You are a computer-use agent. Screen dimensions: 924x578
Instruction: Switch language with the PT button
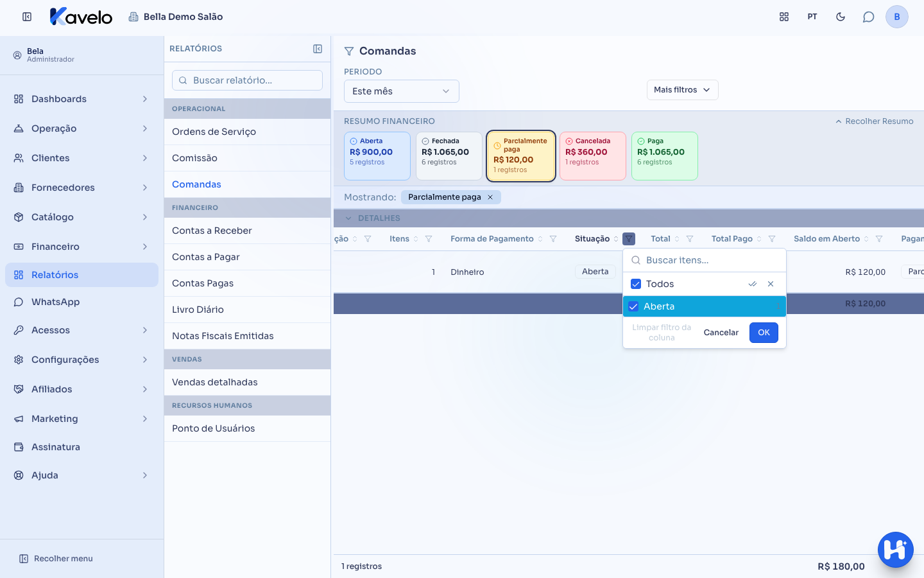point(812,17)
